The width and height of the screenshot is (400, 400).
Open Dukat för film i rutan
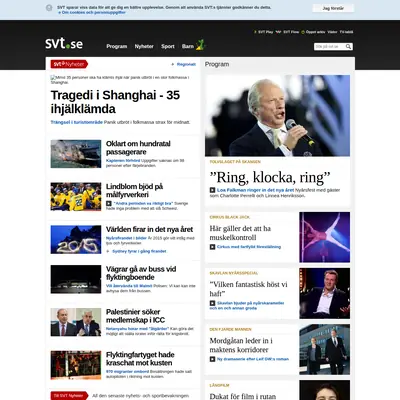(x=243, y=396)
